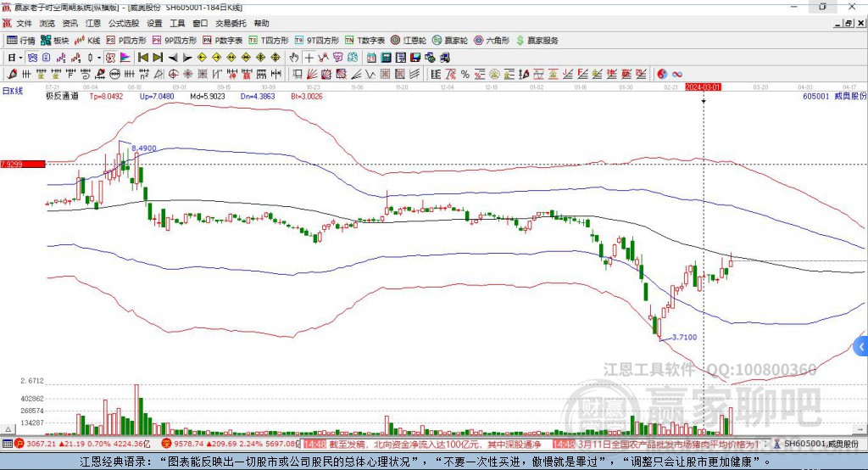Click the Md=5.9023 indicator value
This screenshot has height=470, width=868.
point(208,96)
